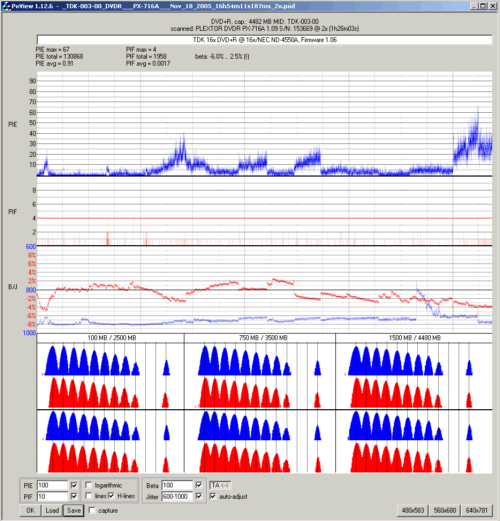Click the Load button
This screenshot has width=500, height=521.
click(52, 510)
